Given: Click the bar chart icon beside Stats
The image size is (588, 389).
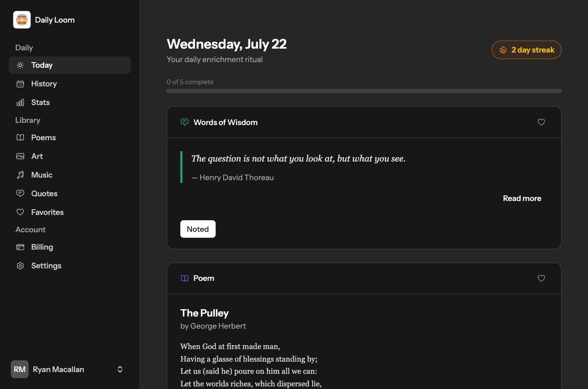Looking at the screenshot, I should (x=20, y=102).
